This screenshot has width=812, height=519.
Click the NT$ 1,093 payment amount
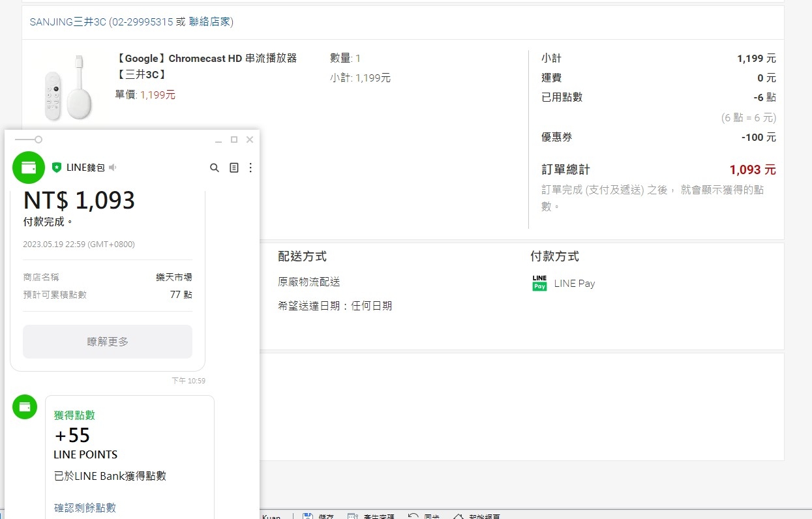click(79, 200)
